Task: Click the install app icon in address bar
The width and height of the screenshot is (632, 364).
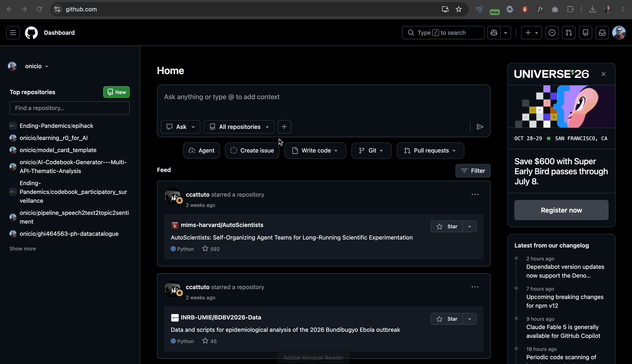Action: pos(445,9)
